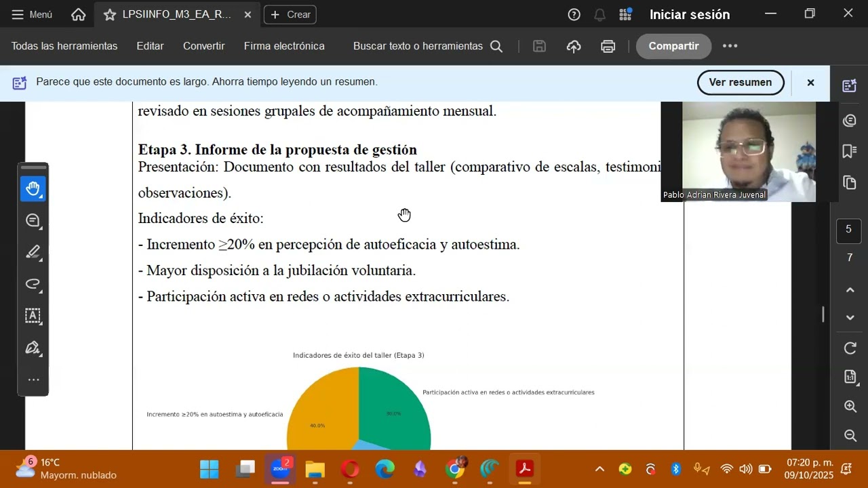Open the Comments panel in right sidebar
Viewport: 868px width, 488px height.
coord(849,121)
